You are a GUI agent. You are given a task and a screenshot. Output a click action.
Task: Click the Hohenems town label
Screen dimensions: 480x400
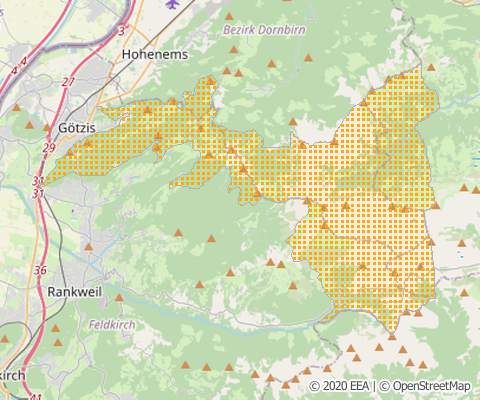click(x=155, y=54)
